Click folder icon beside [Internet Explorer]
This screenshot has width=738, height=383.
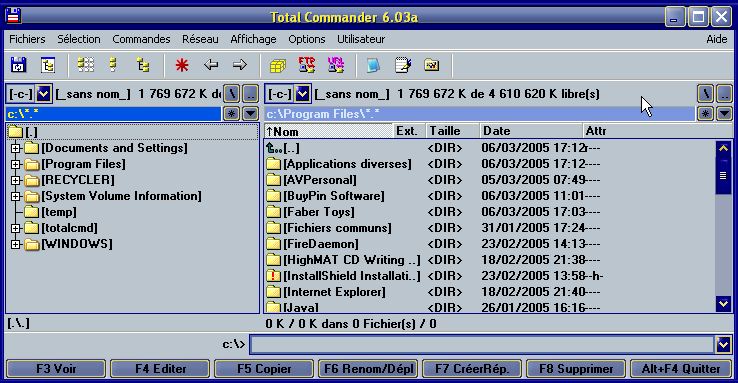click(273, 292)
